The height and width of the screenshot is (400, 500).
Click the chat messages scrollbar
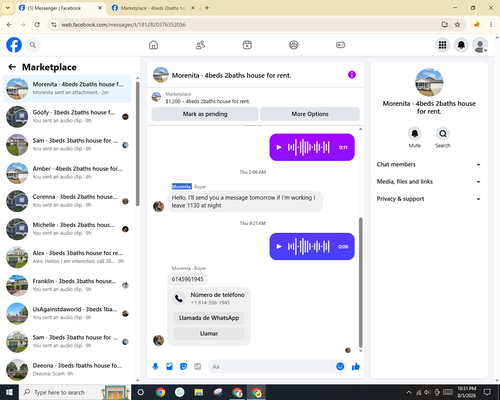360,282
